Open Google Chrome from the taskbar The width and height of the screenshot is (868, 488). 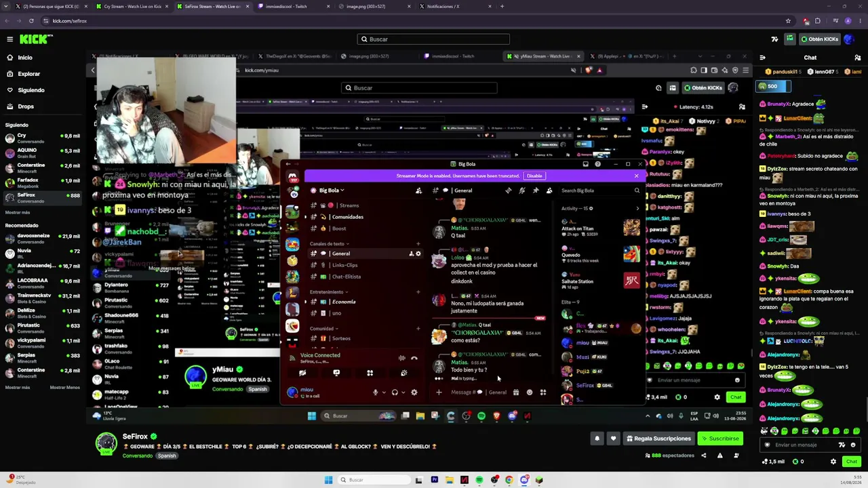pos(509,480)
